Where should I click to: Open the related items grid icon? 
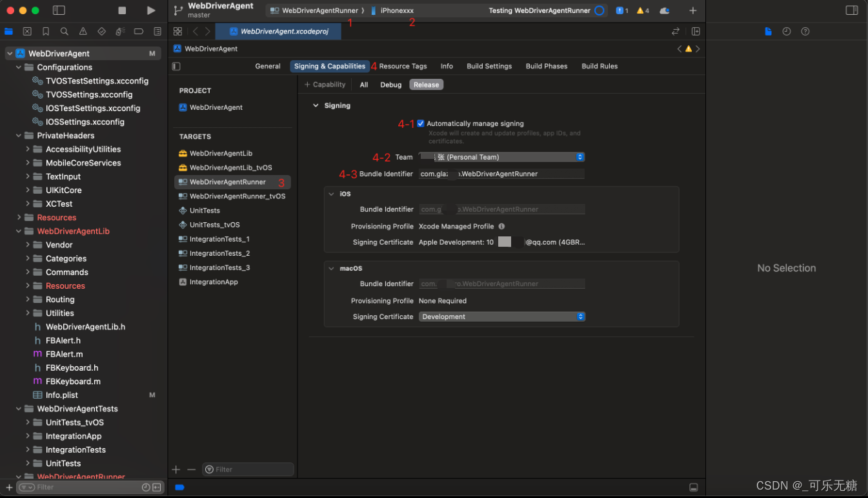click(x=177, y=31)
